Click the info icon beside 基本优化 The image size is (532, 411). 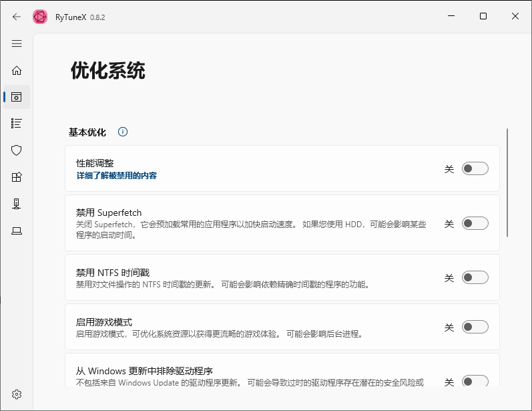tap(123, 132)
